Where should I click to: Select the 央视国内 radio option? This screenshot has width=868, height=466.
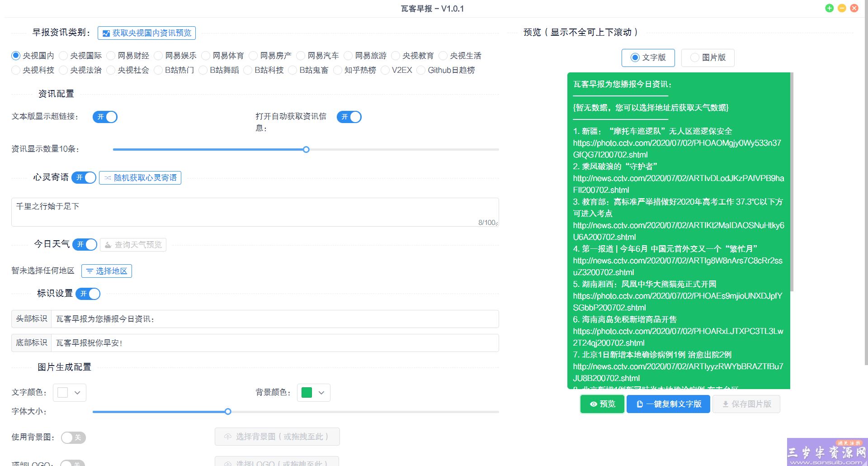click(x=33, y=56)
